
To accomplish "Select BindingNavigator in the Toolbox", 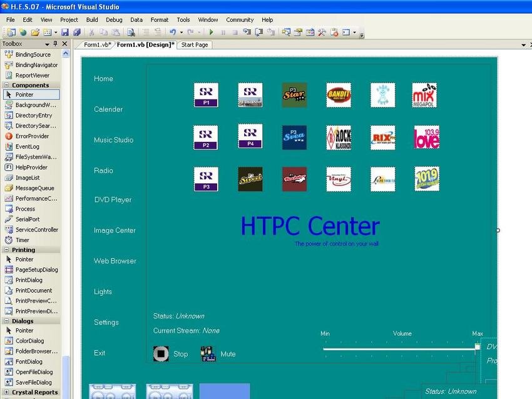I will pos(31,65).
